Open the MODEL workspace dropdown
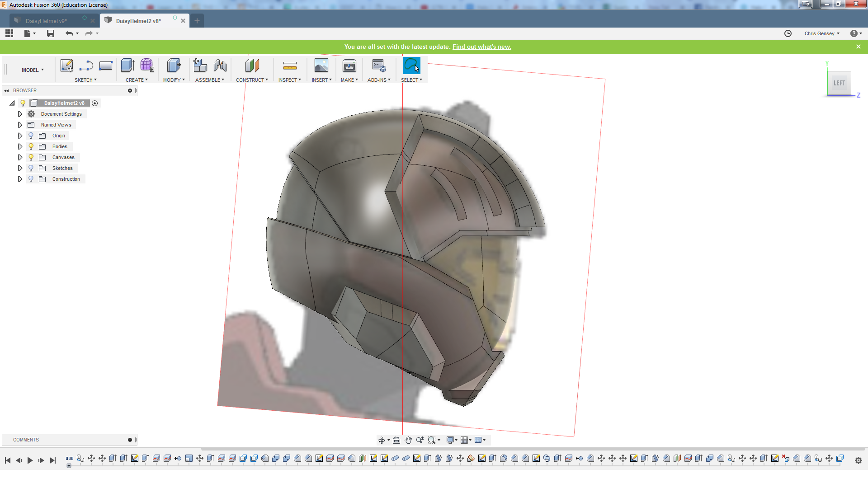868x488 pixels. pyautogui.click(x=33, y=70)
